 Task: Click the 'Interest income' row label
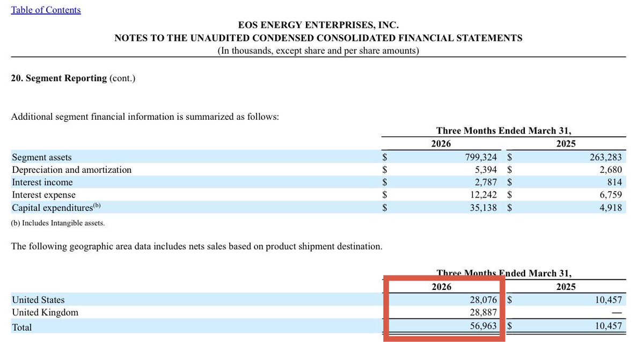pyautogui.click(x=42, y=183)
